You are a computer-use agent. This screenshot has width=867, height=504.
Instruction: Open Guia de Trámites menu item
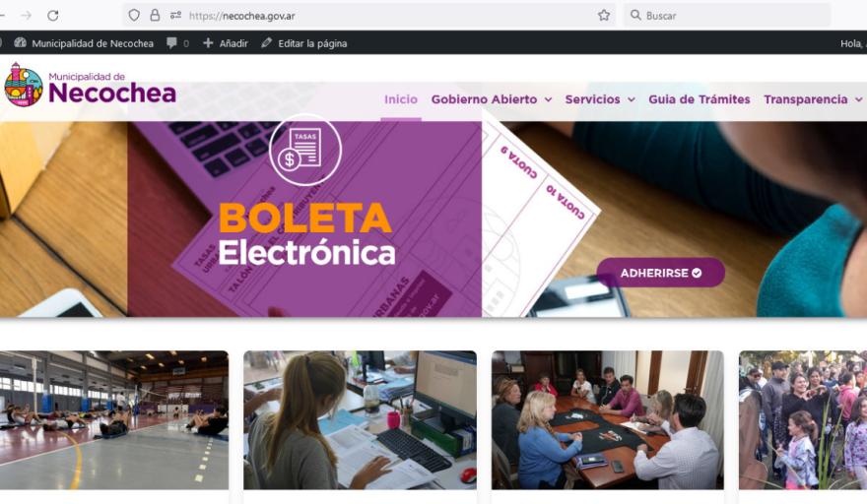pos(699,99)
